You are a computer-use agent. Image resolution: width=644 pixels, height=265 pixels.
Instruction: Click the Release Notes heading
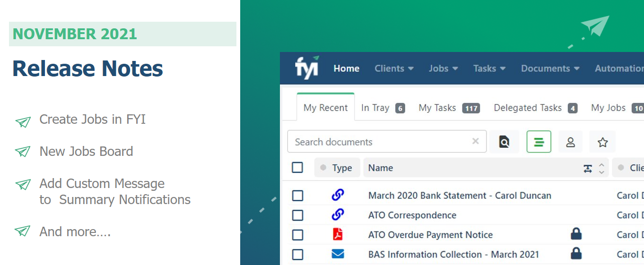click(x=87, y=68)
